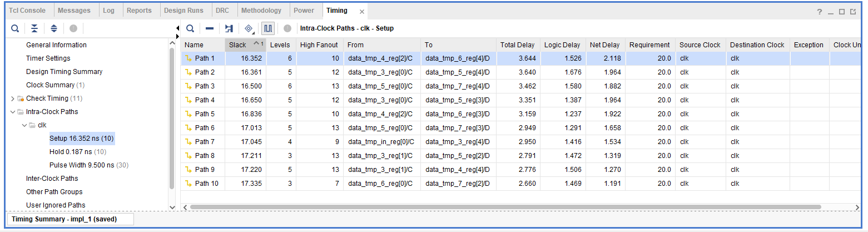Click the horizontal scrollbar under the paths table
This screenshot has width=868, height=232.
505,207
